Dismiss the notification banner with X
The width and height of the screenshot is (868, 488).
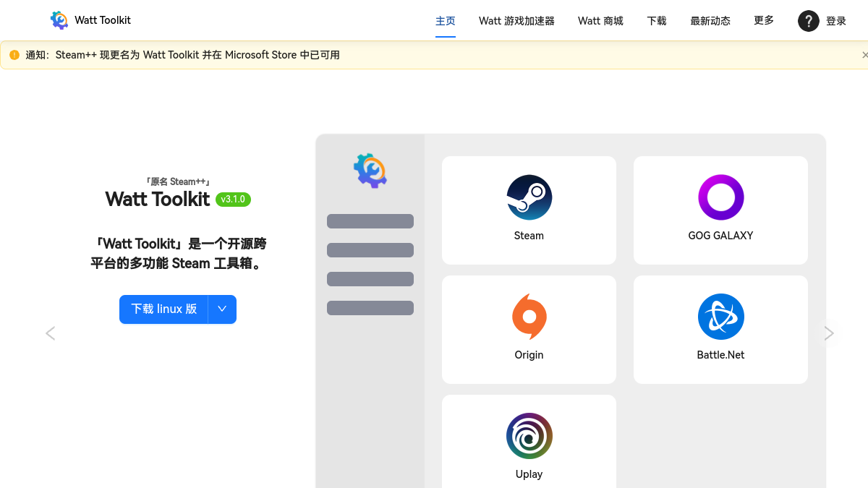[x=864, y=55]
